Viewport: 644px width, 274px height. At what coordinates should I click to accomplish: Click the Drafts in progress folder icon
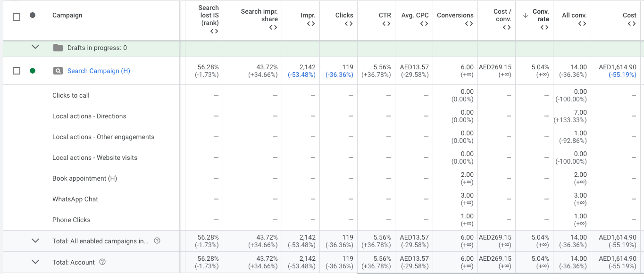point(58,48)
